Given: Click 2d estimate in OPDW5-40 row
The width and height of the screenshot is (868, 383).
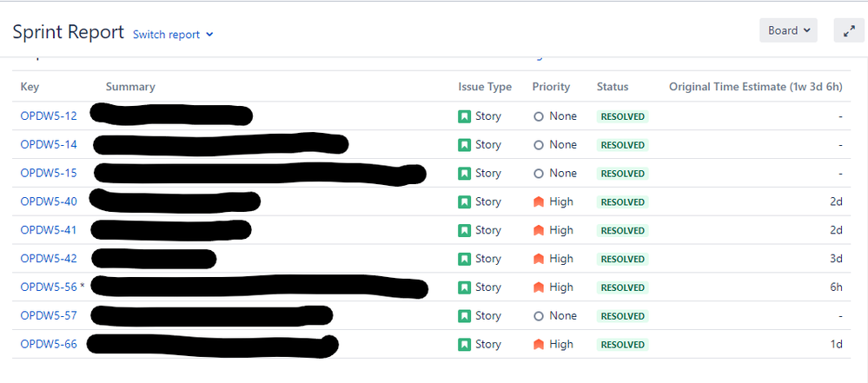Looking at the screenshot, I should [x=836, y=201].
